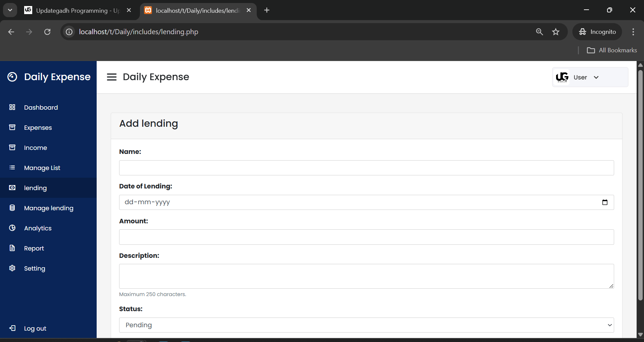Toggle the sidebar with the hamburger menu
Image resolution: width=644 pixels, height=342 pixels.
[112, 77]
